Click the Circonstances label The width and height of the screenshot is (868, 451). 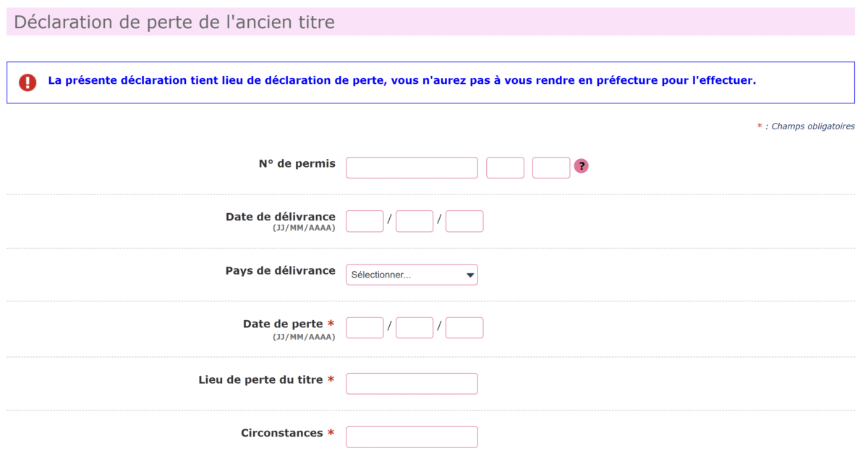281,433
